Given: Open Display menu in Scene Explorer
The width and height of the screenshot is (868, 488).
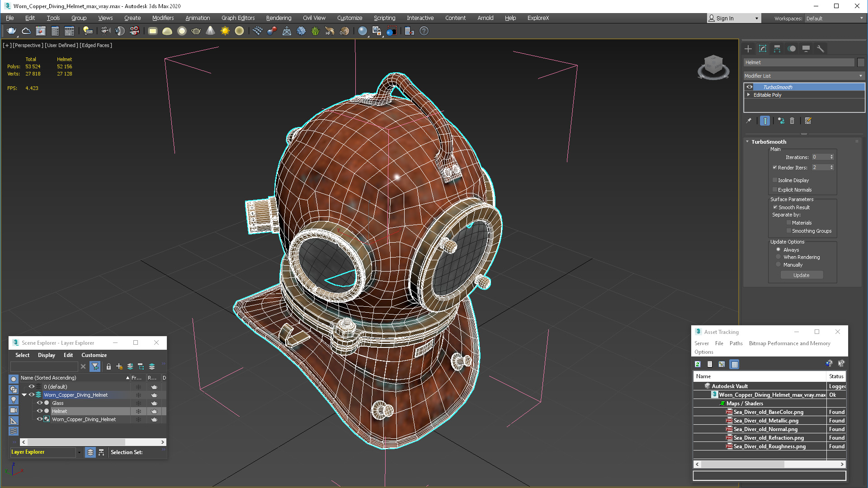Looking at the screenshot, I should click(x=46, y=355).
